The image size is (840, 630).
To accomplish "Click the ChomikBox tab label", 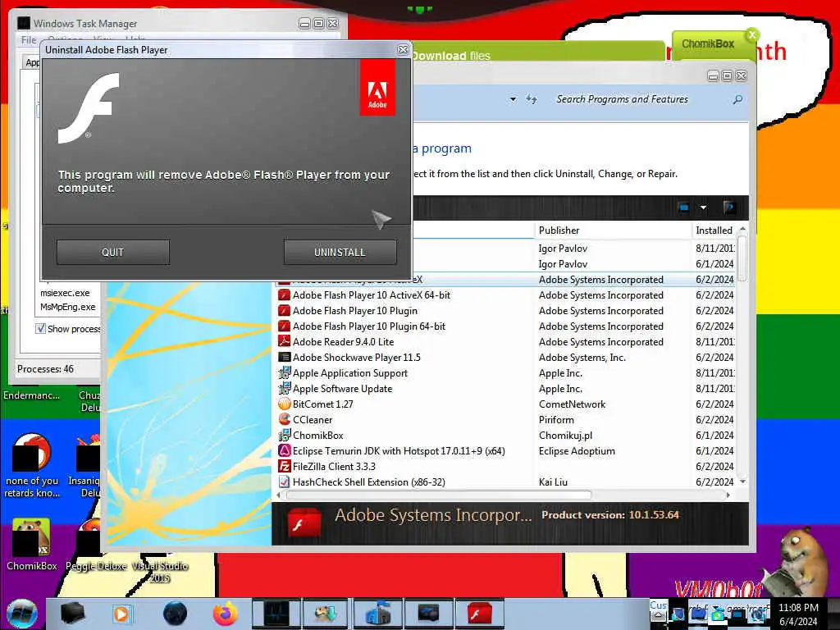I will (x=708, y=44).
